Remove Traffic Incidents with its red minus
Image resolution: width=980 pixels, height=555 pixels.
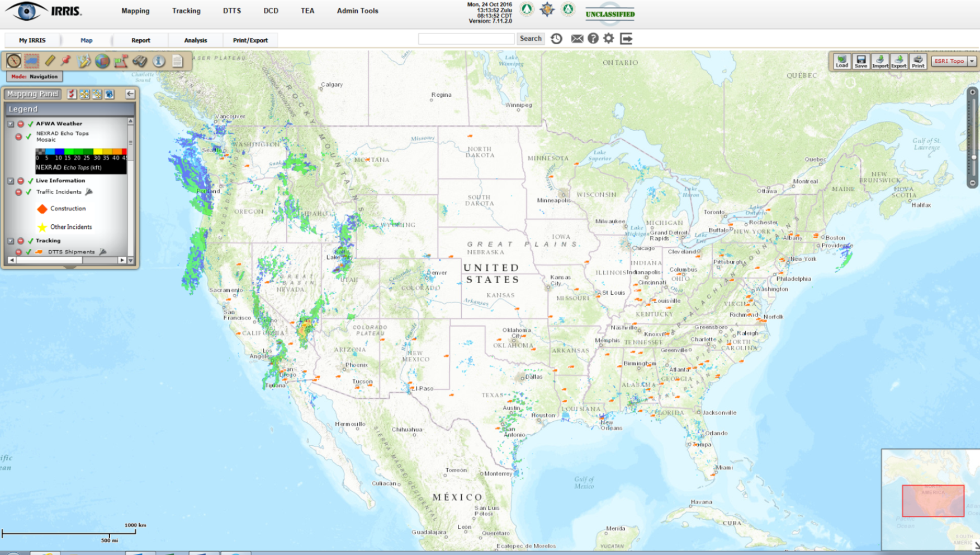(x=18, y=192)
